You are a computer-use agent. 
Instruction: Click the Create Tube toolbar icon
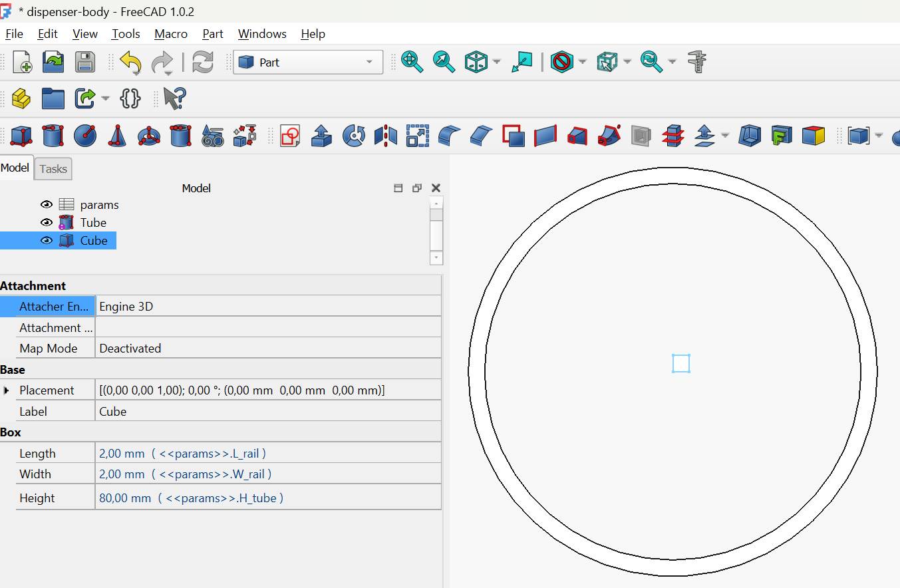181,136
